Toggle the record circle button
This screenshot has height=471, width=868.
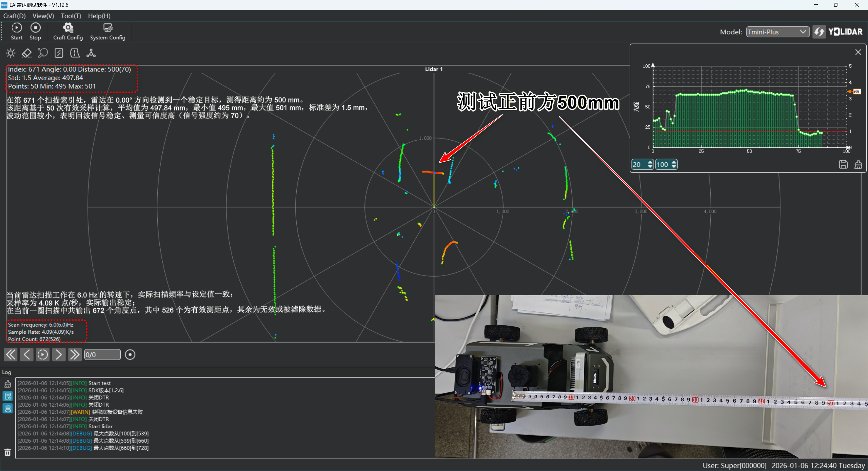(130, 355)
